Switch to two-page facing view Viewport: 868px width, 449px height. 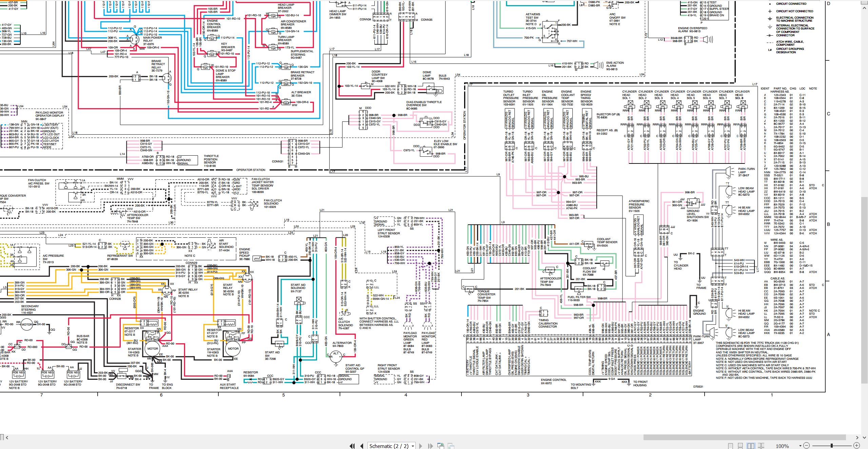click(x=751, y=446)
